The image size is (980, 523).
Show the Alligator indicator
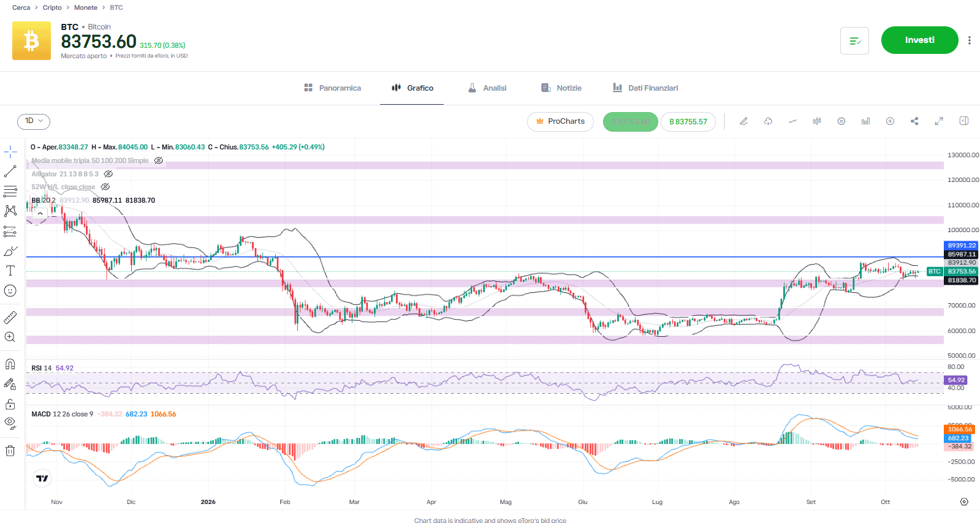[x=108, y=174]
